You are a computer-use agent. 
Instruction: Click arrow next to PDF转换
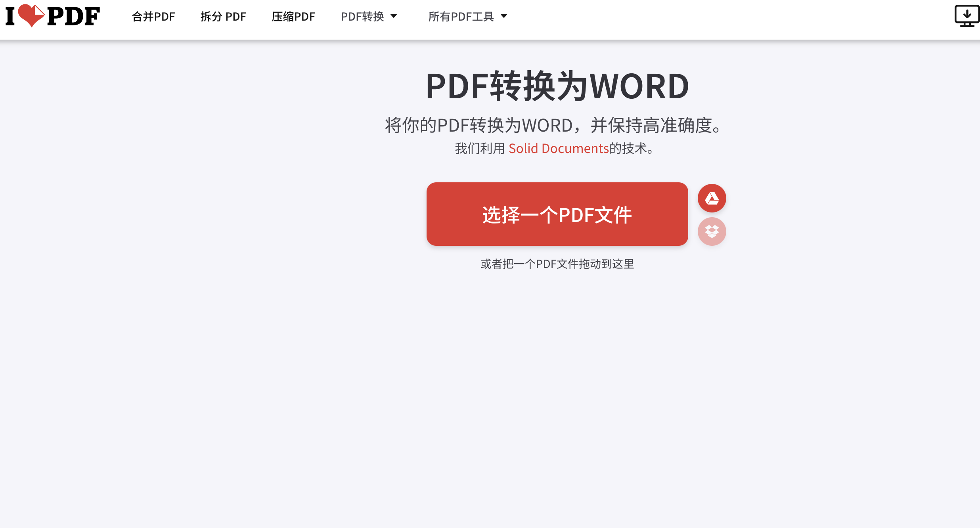[394, 16]
